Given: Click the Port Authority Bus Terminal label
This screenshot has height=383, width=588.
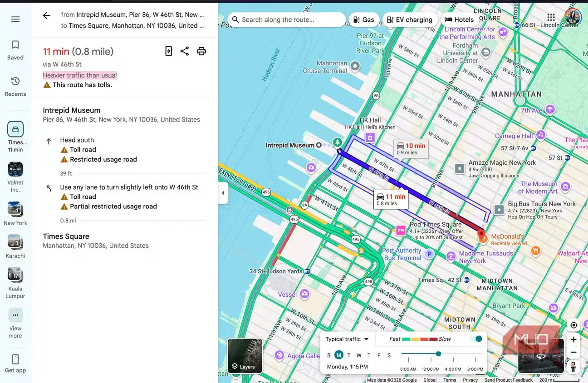Looking at the screenshot, I should click(x=402, y=254).
